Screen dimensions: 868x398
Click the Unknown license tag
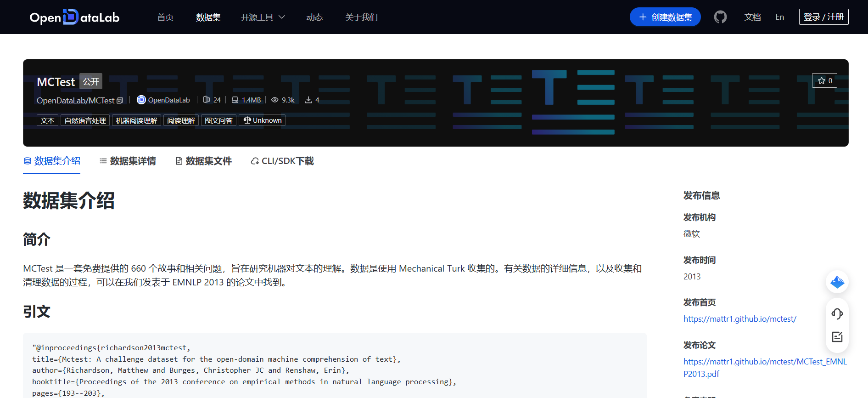pyautogui.click(x=262, y=120)
